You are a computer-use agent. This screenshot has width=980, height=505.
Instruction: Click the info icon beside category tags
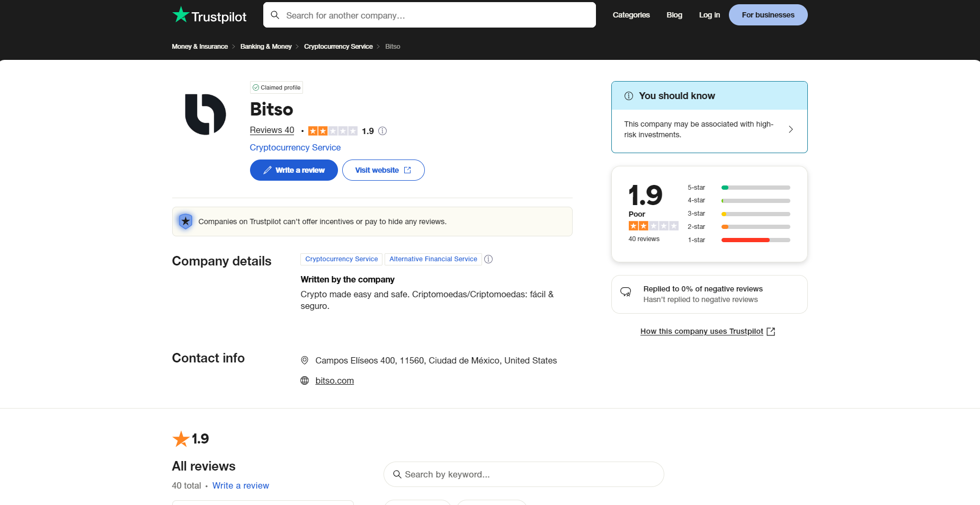coord(488,259)
